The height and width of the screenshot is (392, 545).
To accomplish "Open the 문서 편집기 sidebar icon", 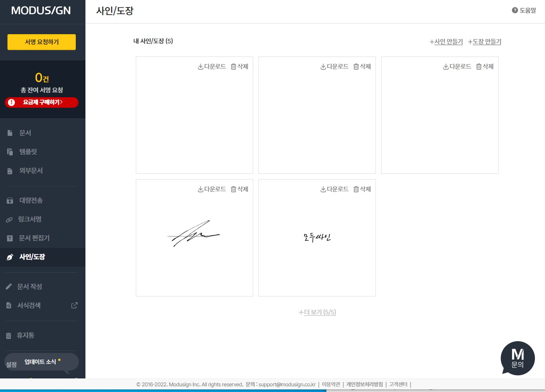I will (10, 238).
